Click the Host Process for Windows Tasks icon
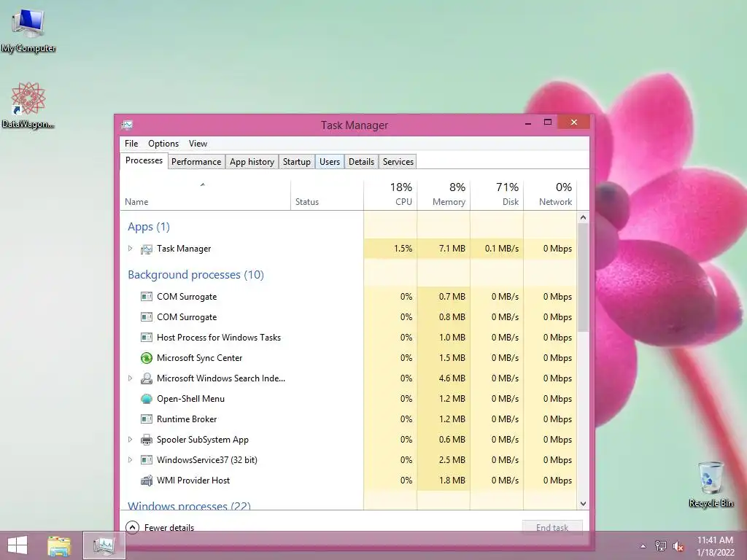This screenshot has width=747, height=560. (x=146, y=338)
